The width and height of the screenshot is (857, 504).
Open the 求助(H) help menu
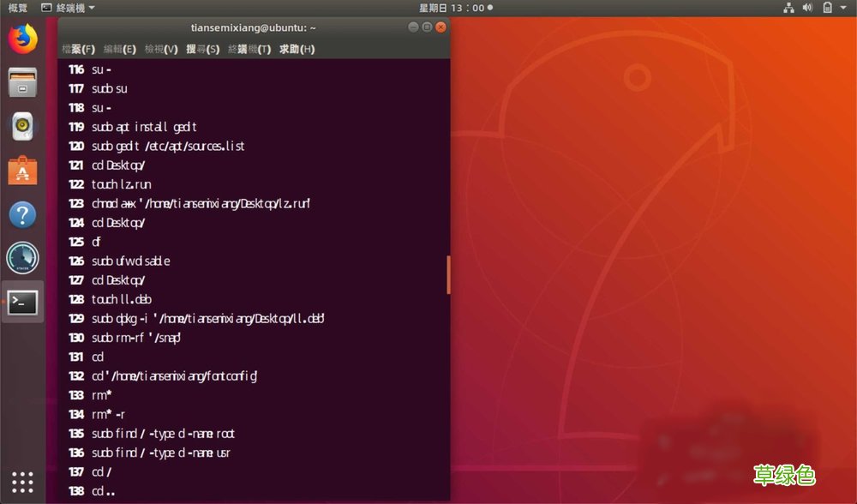(297, 49)
